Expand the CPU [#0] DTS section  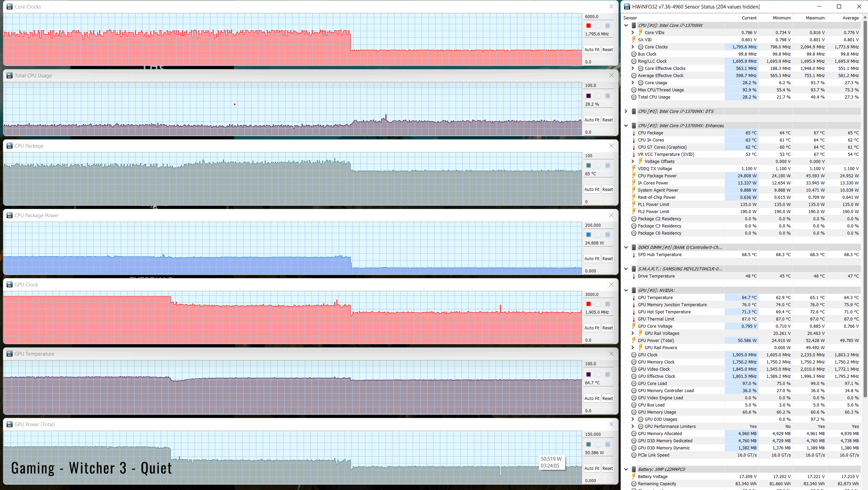(626, 111)
